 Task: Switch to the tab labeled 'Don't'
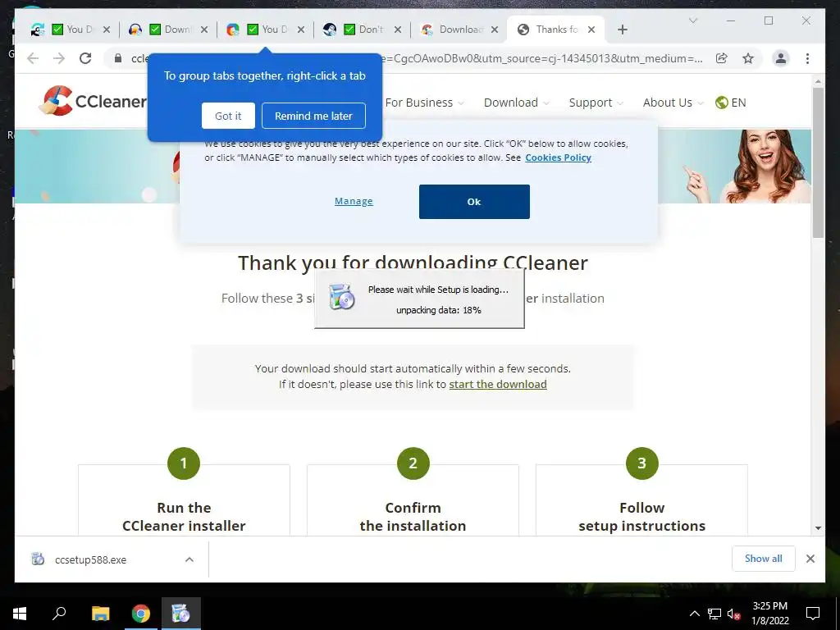[362, 30]
